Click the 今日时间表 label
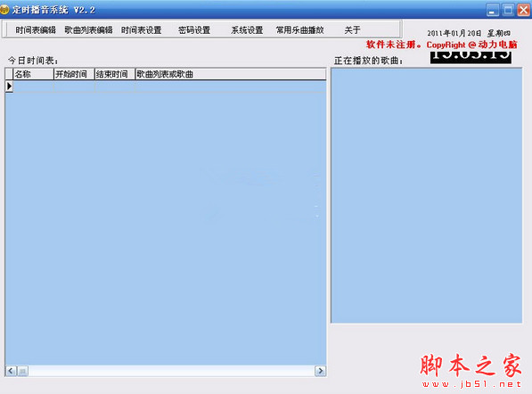 point(33,61)
